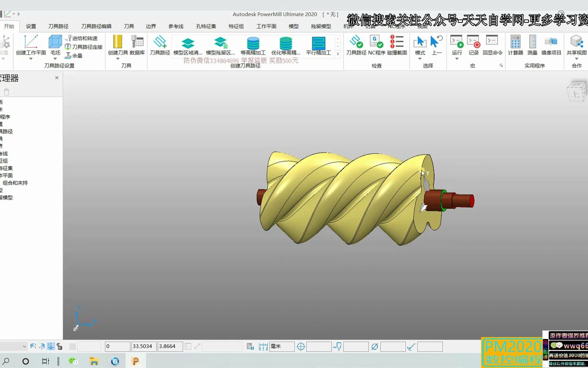The height and width of the screenshot is (368, 588).
Task: Select 优化等高精加工 strategy
Action: click(x=286, y=46)
